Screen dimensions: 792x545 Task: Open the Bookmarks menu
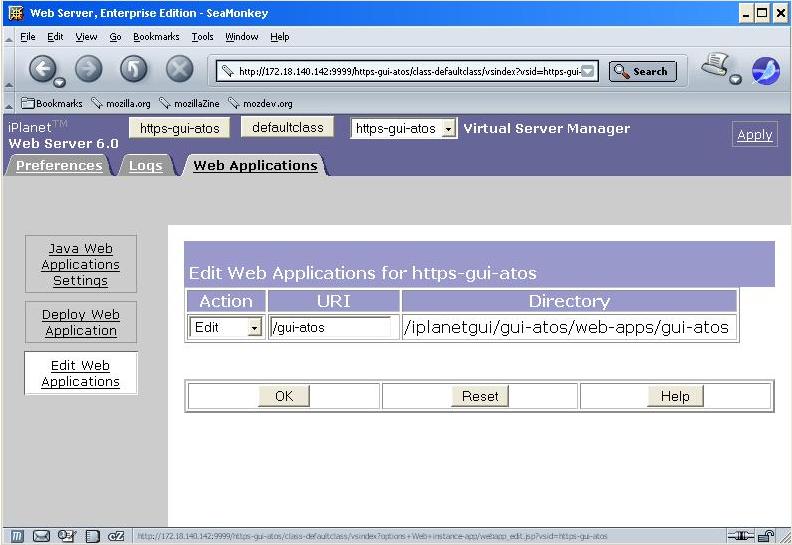pos(156,37)
